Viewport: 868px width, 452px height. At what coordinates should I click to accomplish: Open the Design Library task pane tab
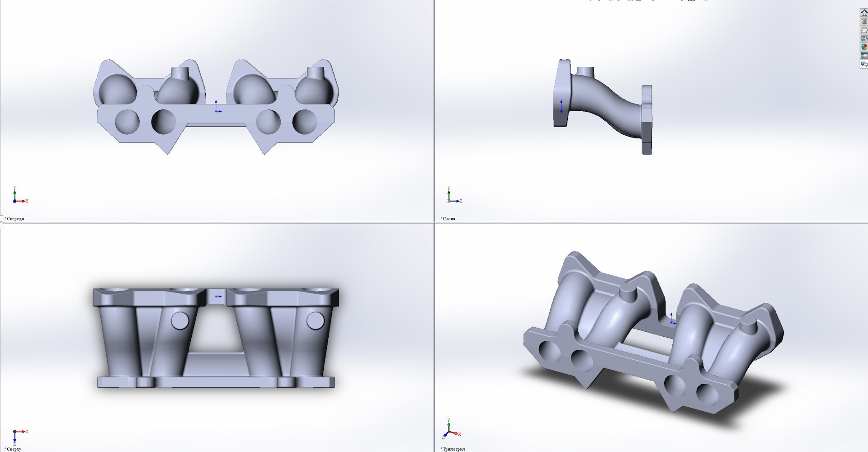click(864, 21)
